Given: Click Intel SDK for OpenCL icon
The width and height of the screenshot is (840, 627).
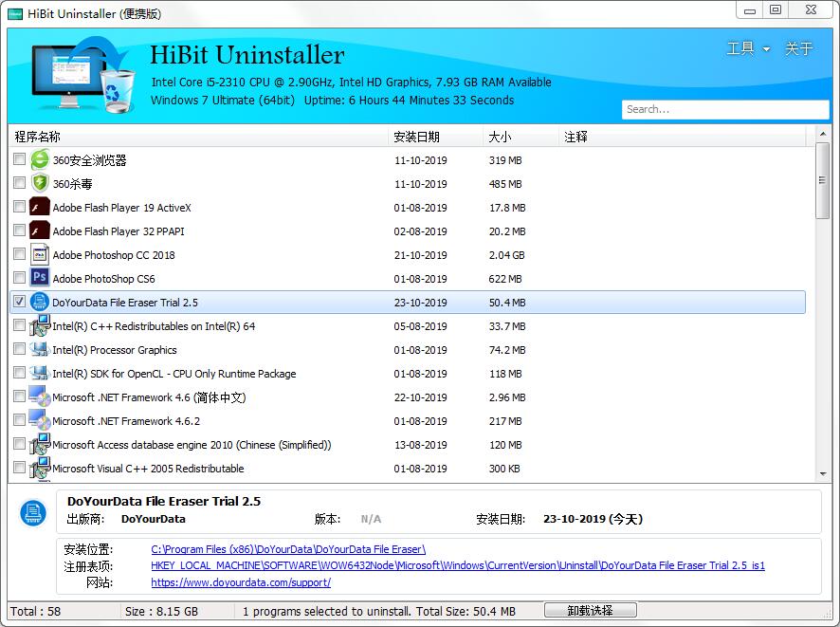Looking at the screenshot, I should (40, 373).
